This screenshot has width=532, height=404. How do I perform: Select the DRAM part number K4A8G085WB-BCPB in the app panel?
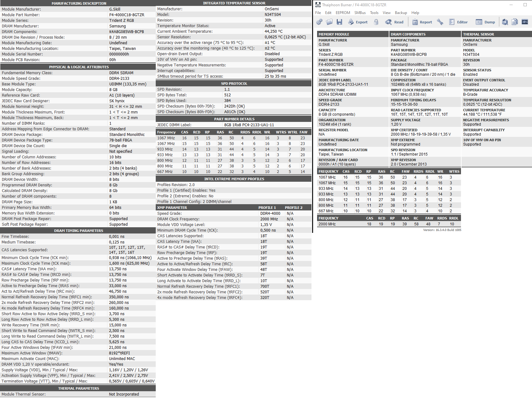click(409, 55)
